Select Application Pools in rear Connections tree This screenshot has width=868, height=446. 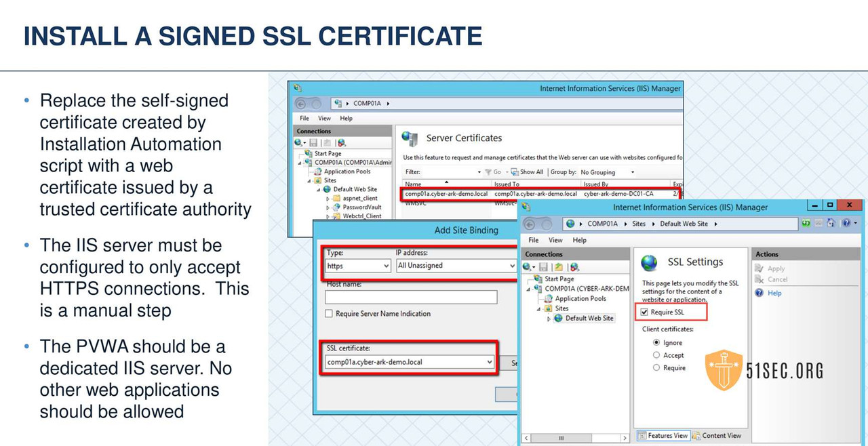(x=347, y=171)
